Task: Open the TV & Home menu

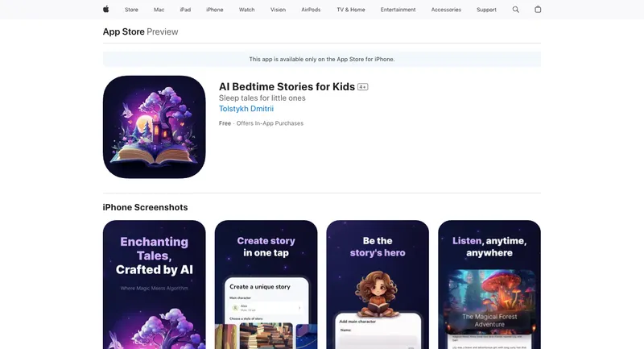Action: coord(351,10)
